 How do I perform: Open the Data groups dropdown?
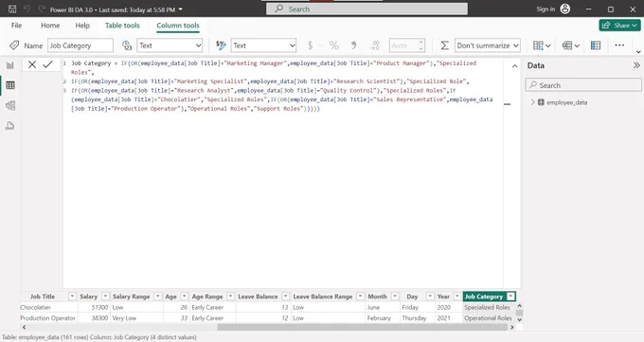571,45
